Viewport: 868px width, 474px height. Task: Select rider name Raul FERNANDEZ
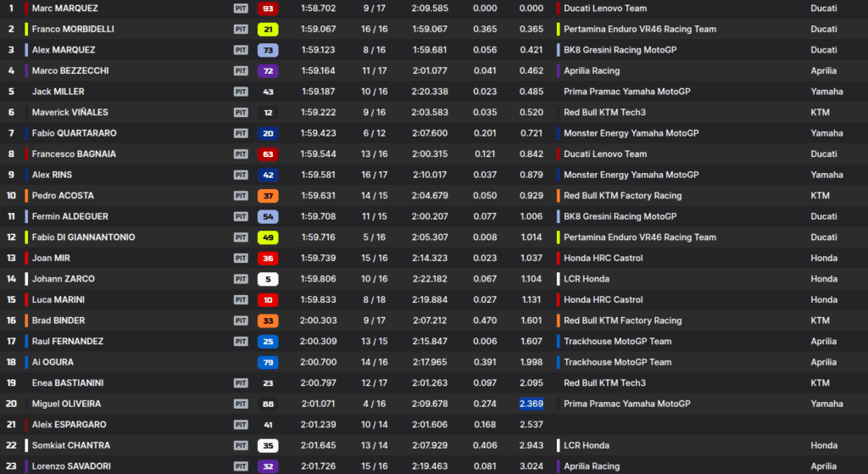click(68, 341)
